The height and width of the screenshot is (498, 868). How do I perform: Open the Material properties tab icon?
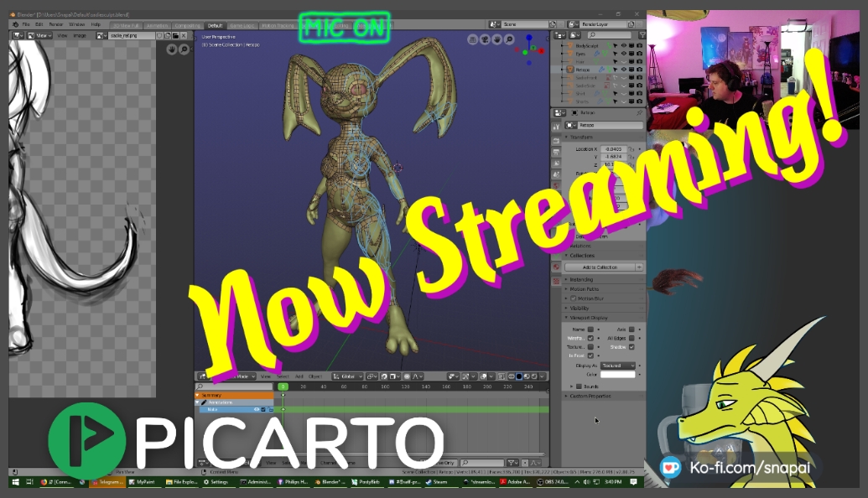pyautogui.click(x=556, y=267)
